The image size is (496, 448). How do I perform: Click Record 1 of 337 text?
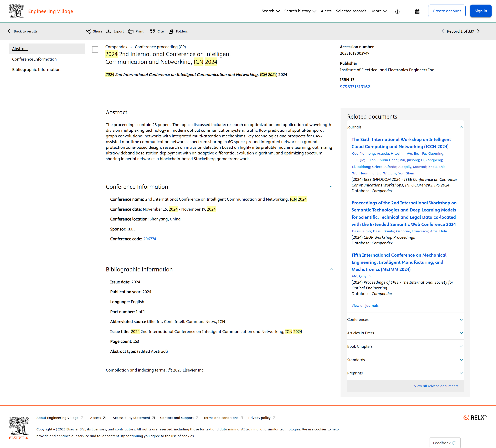click(x=460, y=31)
